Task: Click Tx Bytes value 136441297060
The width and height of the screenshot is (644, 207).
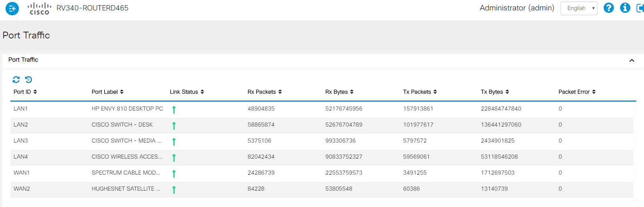Action: tap(501, 125)
